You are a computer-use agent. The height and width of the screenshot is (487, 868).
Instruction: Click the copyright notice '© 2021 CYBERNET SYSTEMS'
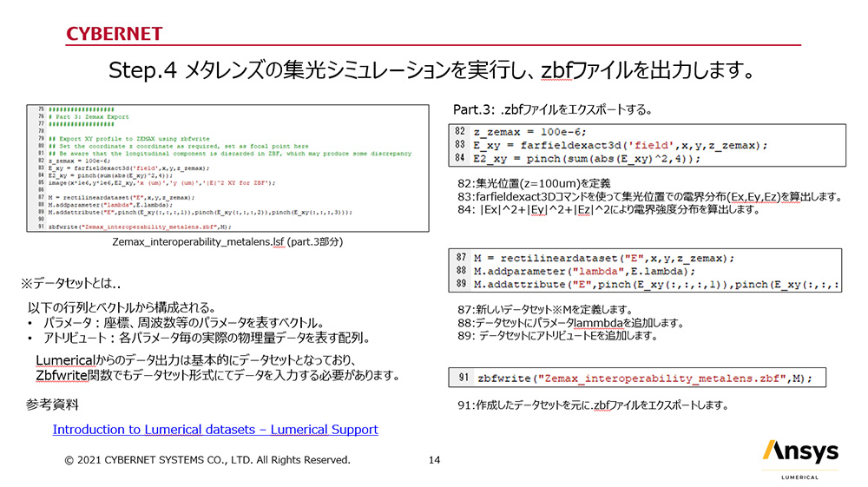point(207,460)
